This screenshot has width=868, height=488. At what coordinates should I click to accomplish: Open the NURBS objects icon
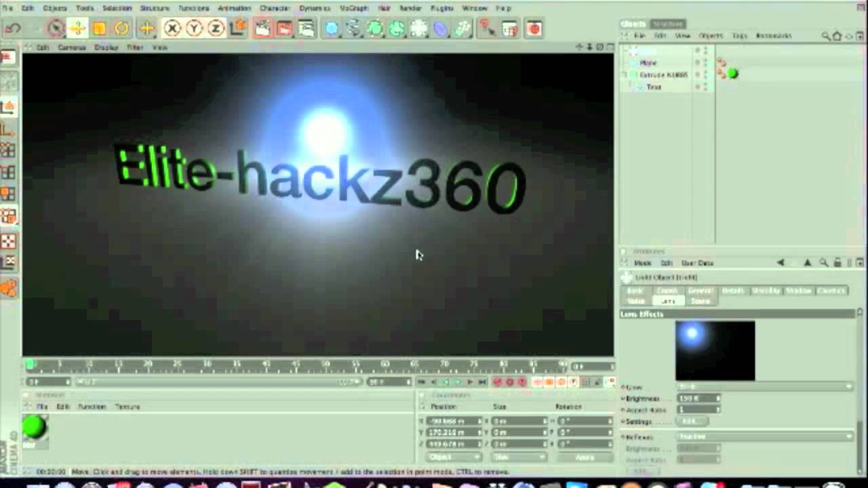pos(375,28)
